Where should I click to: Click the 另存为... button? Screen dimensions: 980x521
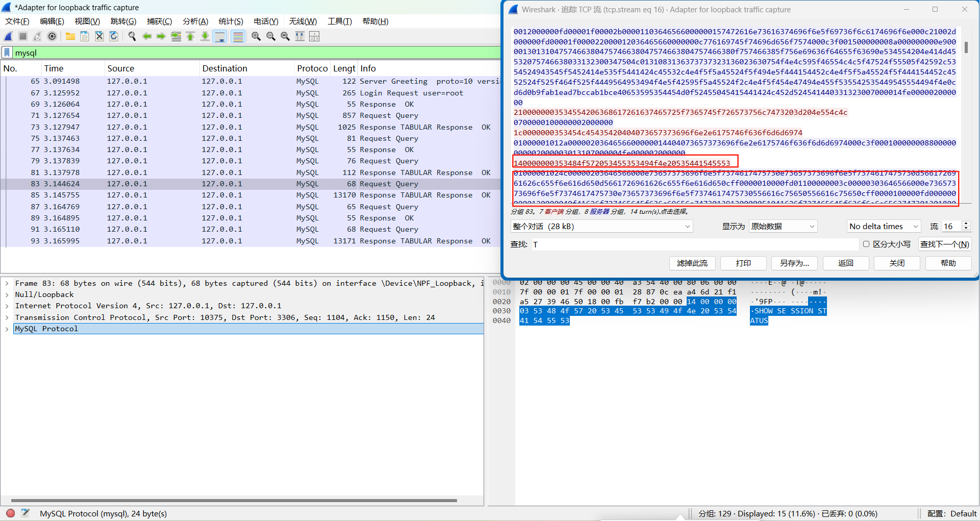(x=794, y=263)
